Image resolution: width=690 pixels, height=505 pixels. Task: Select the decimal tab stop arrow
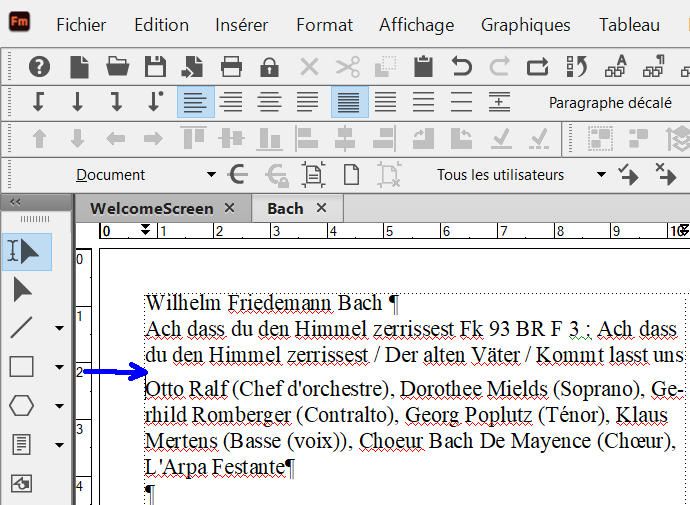tap(155, 102)
